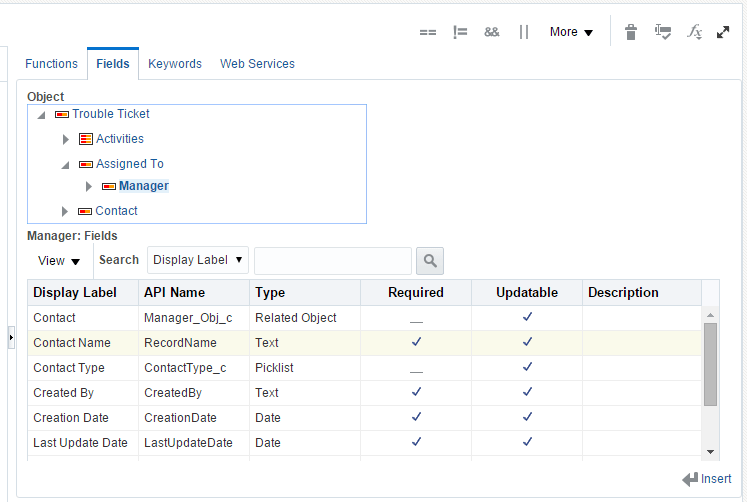The width and height of the screenshot is (747, 502).
Task: Open the Display Label search dropdown
Action: coord(198,260)
